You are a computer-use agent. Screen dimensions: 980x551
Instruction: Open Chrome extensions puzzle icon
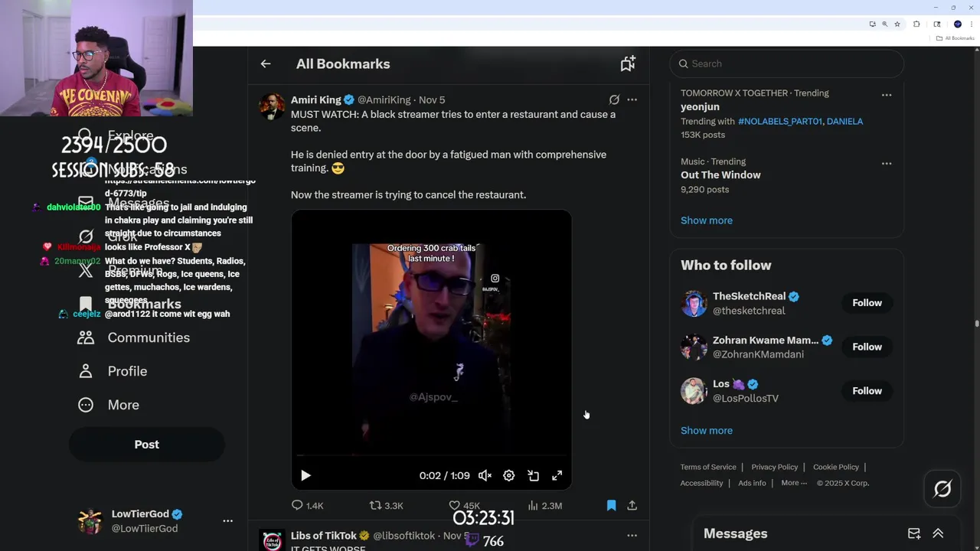(x=916, y=24)
